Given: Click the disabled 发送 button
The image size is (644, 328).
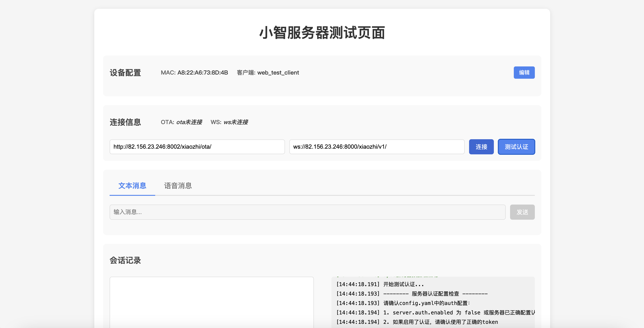Looking at the screenshot, I should tap(522, 212).
